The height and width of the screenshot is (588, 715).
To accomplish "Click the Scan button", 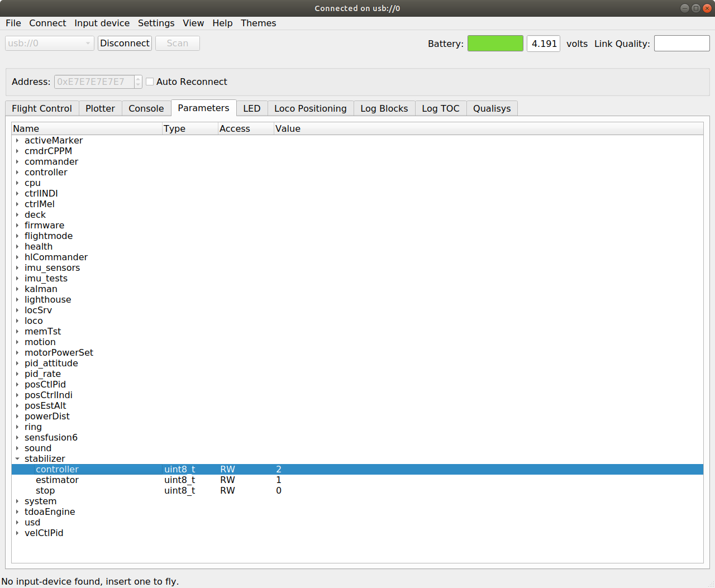I will pyautogui.click(x=177, y=44).
